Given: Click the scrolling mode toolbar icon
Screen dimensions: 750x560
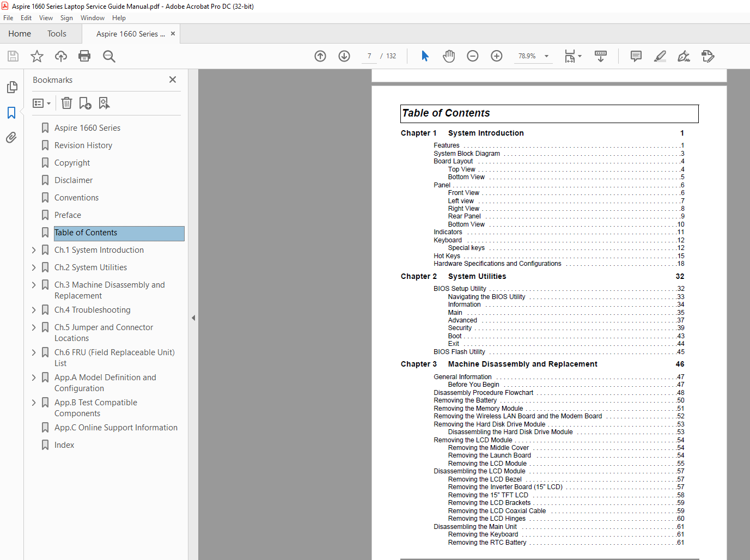Looking at the screenshot, I should pyautogui.click(x=601, y=56).
